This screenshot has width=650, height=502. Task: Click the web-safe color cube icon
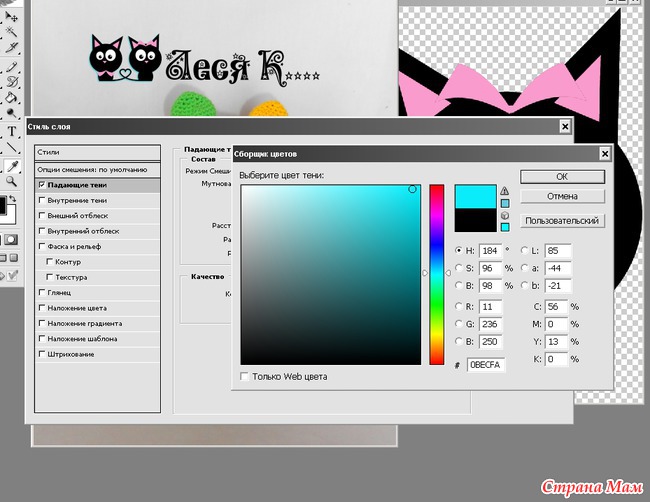504,216
